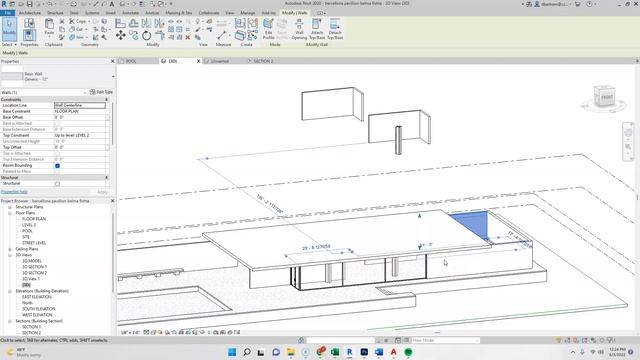The width and height of the screenshot is (640, 360).
Task: Open the Properties palette button in ribbon
Action: point(29,35)
